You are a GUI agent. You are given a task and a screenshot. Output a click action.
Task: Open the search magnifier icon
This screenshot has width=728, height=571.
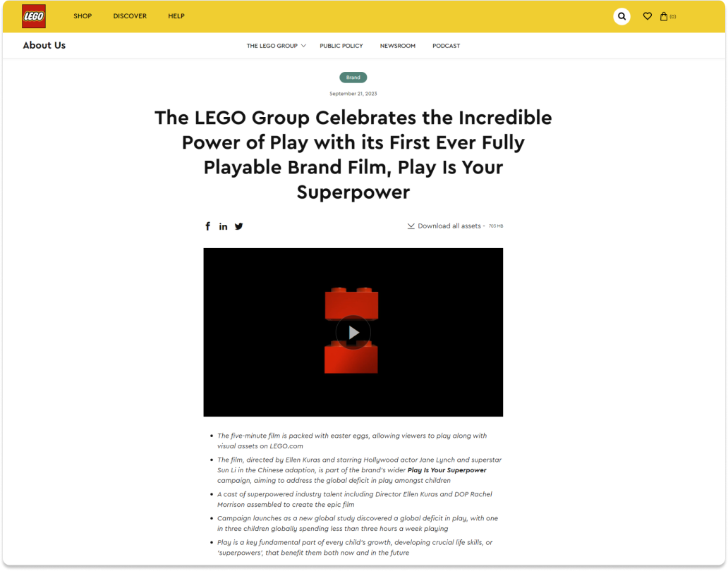tap(621, 16)
